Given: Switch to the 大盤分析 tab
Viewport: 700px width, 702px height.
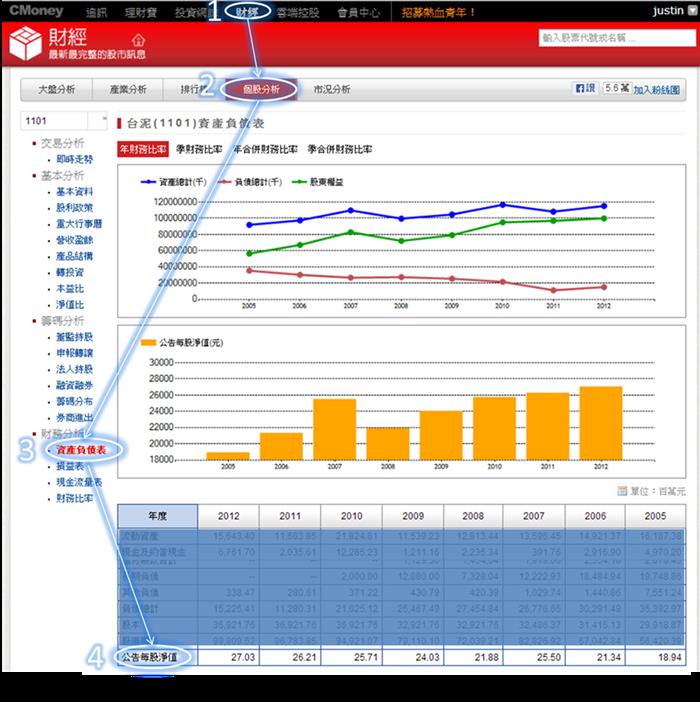Looking at the screenshot, I should 56,90.
